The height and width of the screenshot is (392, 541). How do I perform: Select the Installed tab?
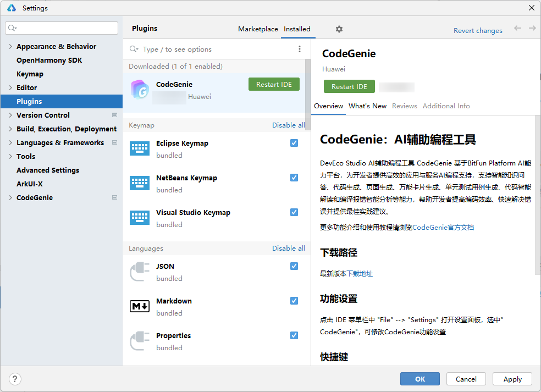pyautogui.click(x=297, y=29)
